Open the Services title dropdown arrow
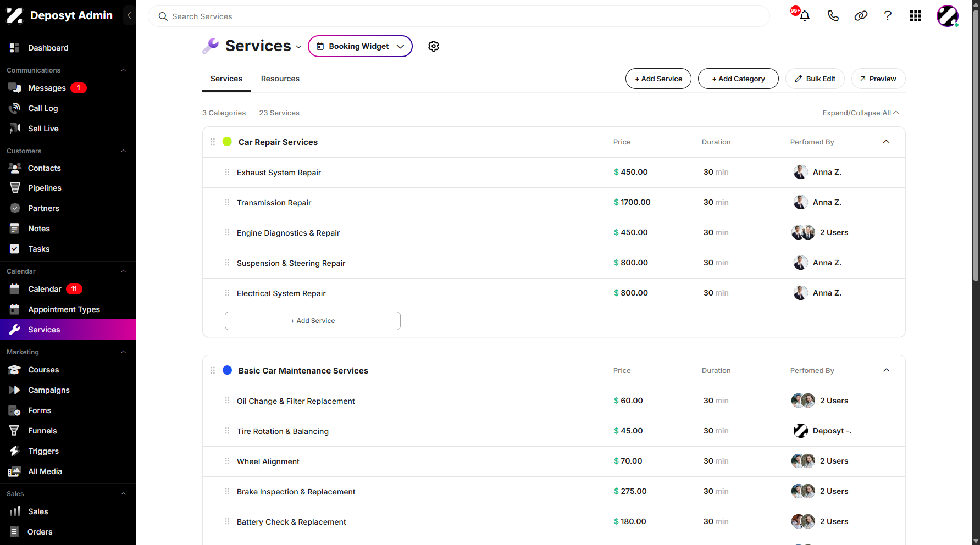Screen dimensions: 980x545 (298, 47)
